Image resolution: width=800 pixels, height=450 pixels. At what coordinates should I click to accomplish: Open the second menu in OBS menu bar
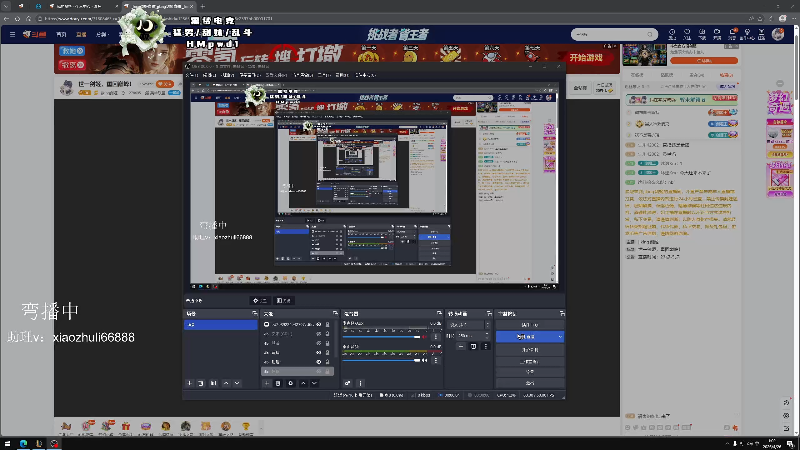209,75
